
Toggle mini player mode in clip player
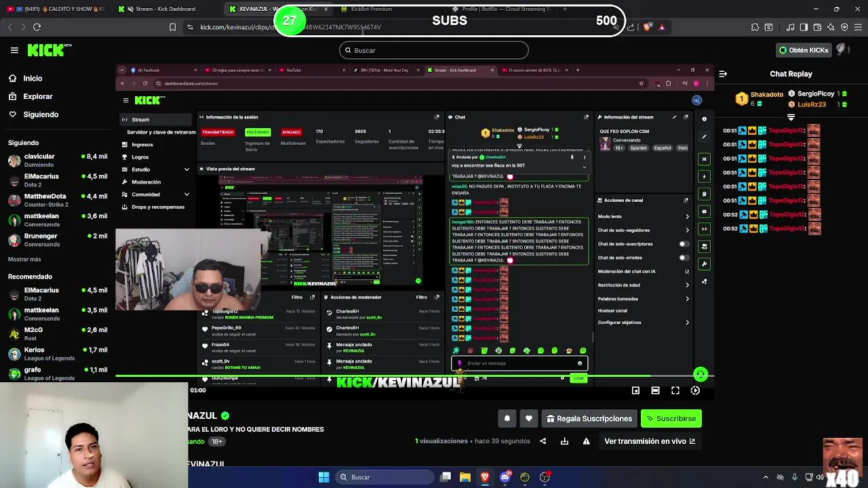(x=635, y=390)
